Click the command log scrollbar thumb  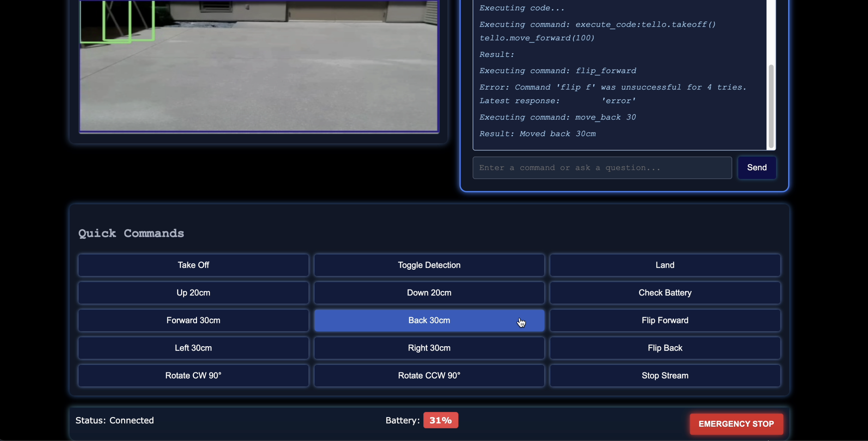(770, 106)
